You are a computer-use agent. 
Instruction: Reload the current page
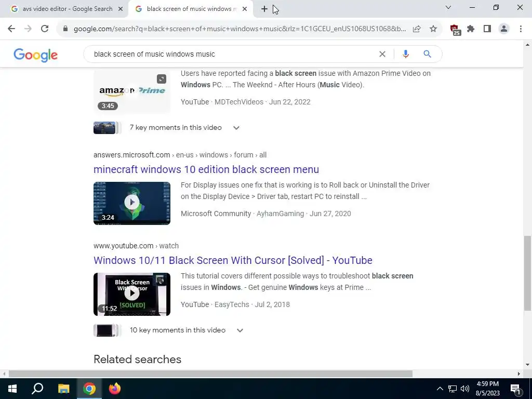[x=45, y=29]
